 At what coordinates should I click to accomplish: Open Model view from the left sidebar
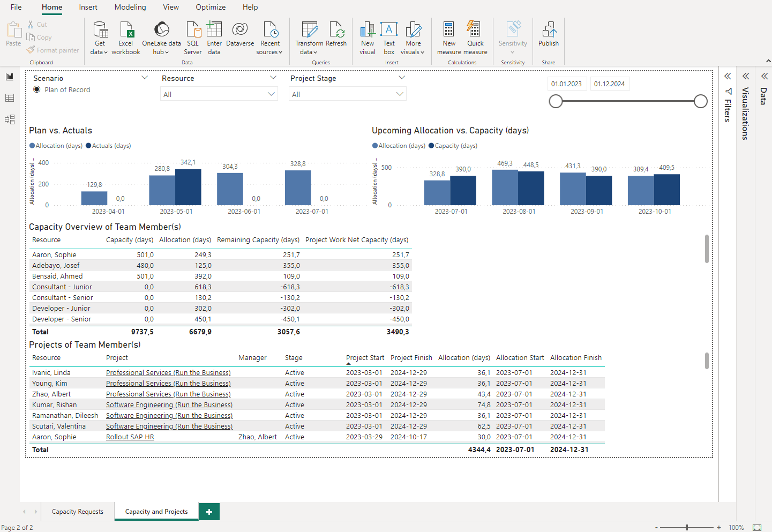9,119
